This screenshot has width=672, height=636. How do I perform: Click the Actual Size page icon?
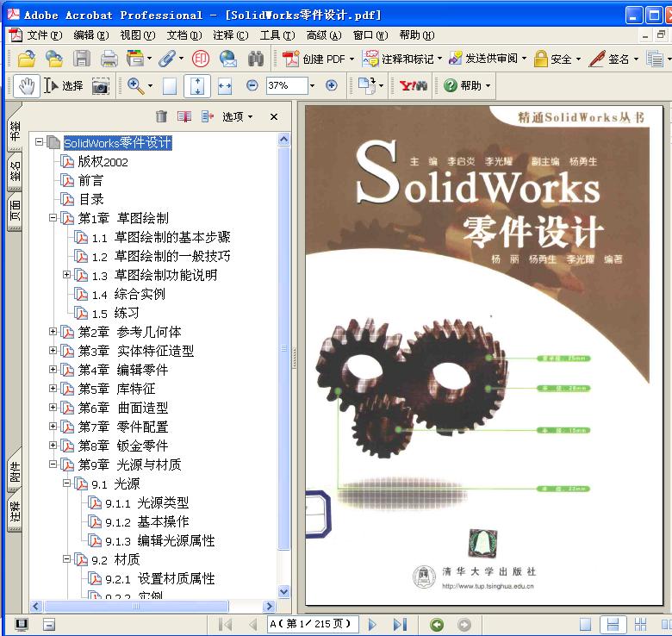[x=169, y=85]
